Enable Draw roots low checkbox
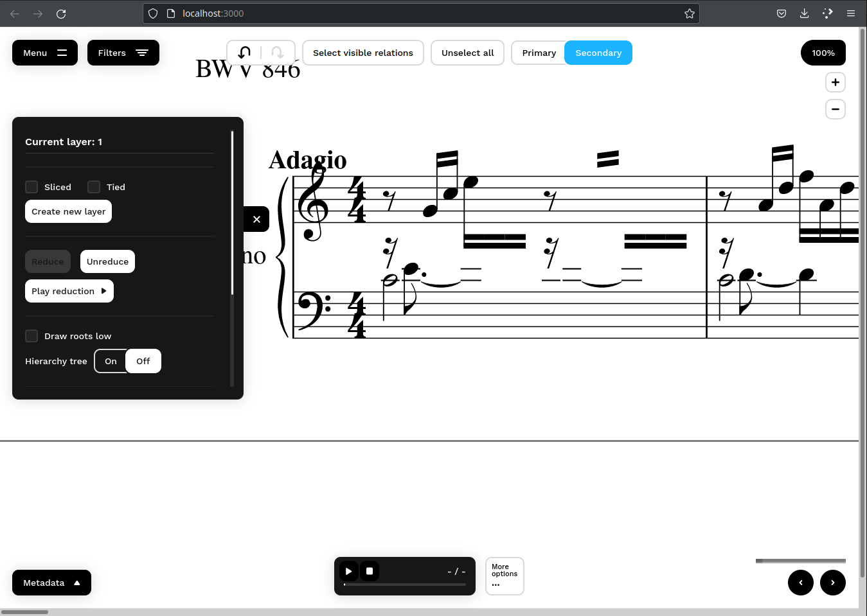This screenshot has height=616, width=867. coord(31,336)
